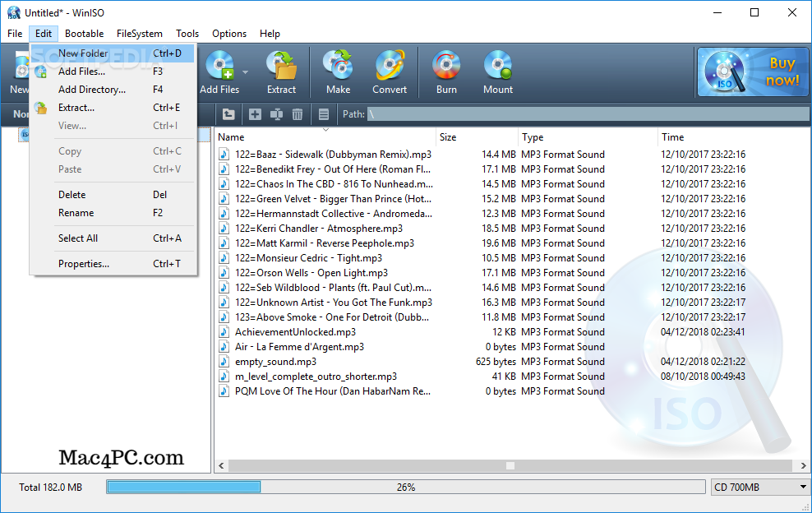The width and height of the screenshot is (812, 513).
Task: Click the horizontal scrollbar thumb
Action: click(x=510, y=466)
